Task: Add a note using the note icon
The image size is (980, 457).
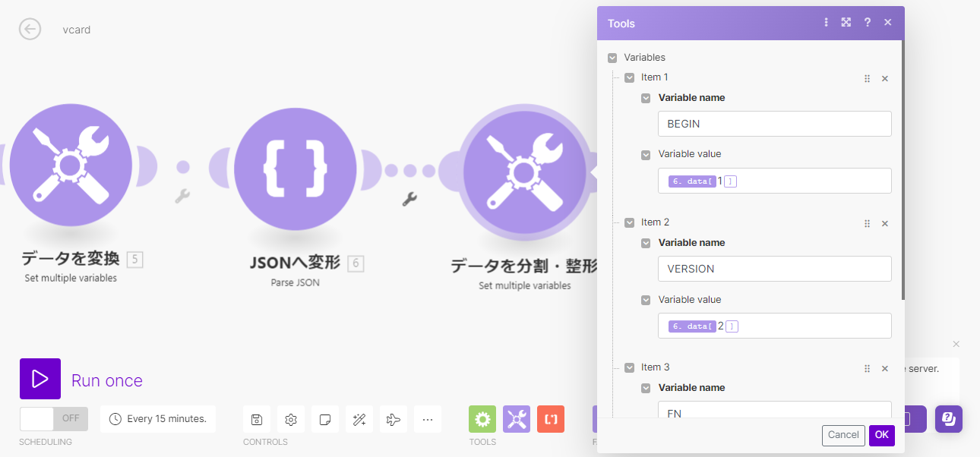Action: tap(324, 418)
